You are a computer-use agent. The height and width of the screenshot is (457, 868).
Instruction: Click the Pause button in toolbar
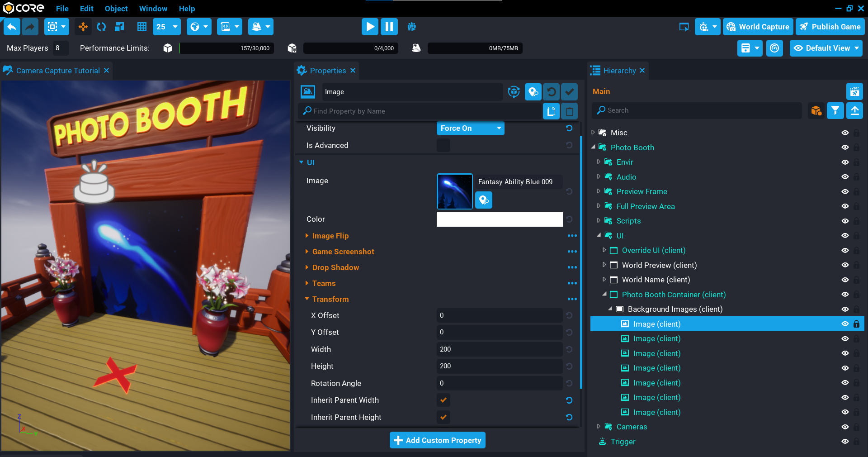click(389, 27)
